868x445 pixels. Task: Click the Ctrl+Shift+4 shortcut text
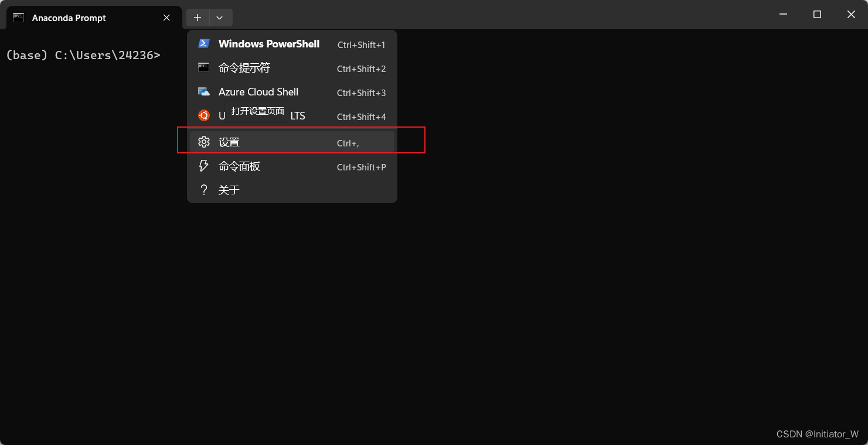click(x=361, y=117)
